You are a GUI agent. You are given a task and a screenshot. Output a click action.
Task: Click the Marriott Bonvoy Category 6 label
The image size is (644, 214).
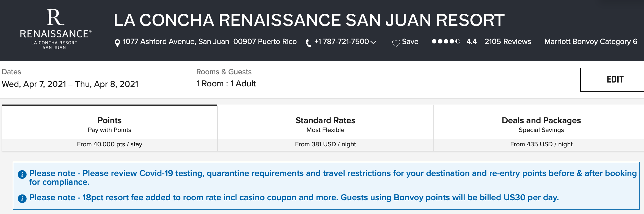tap(591, 42)
